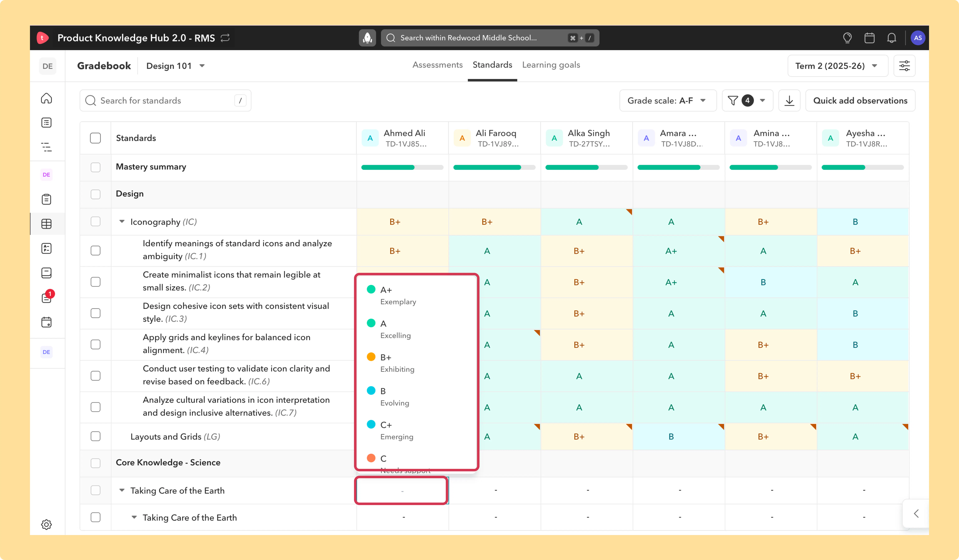The height and width of the screenshot is (560, 959).
Task: Open the list page icon in the sidebar
Action: 46,123
